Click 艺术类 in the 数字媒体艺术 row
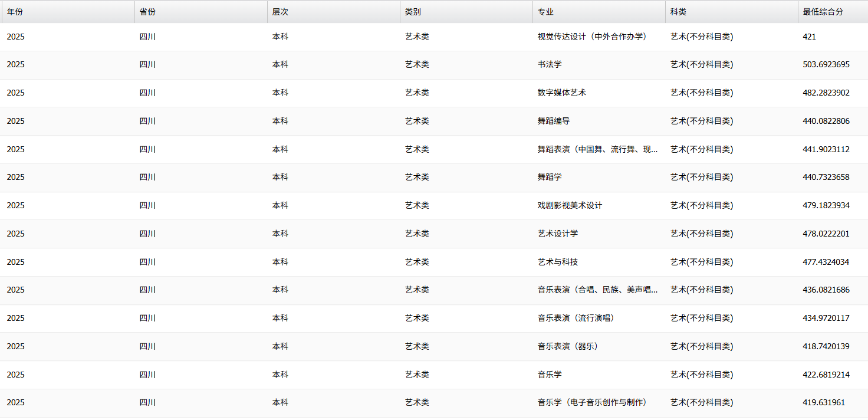Viewport: 868px width, 420px height. point(417,93)
